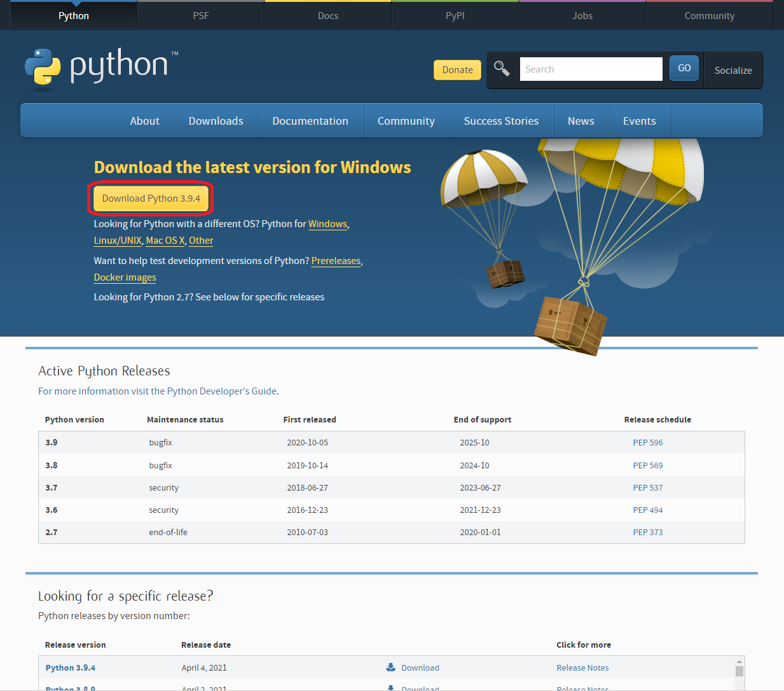The image size is (784, 691).
Task: Open the Community top tab
Action: [x=710, y=15]
